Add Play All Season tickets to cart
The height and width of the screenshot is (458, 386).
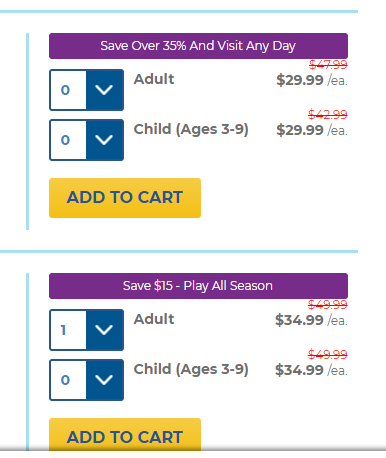tap(125, 437)
